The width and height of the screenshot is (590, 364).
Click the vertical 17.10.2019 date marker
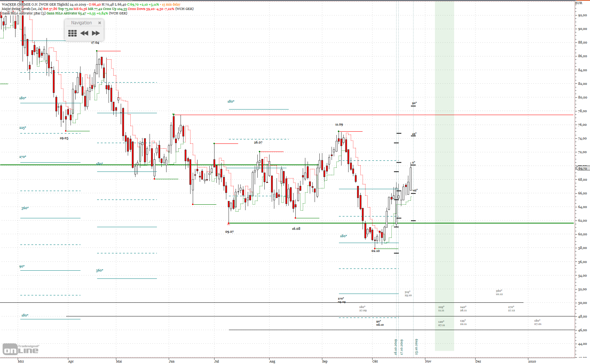[x=402, y=347]
